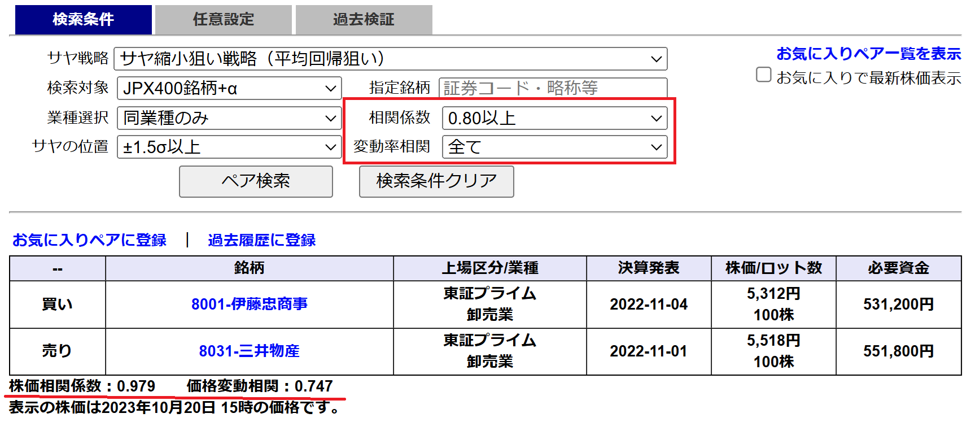
Task: Click the 決算発表 column header
Action: (649, 268)
